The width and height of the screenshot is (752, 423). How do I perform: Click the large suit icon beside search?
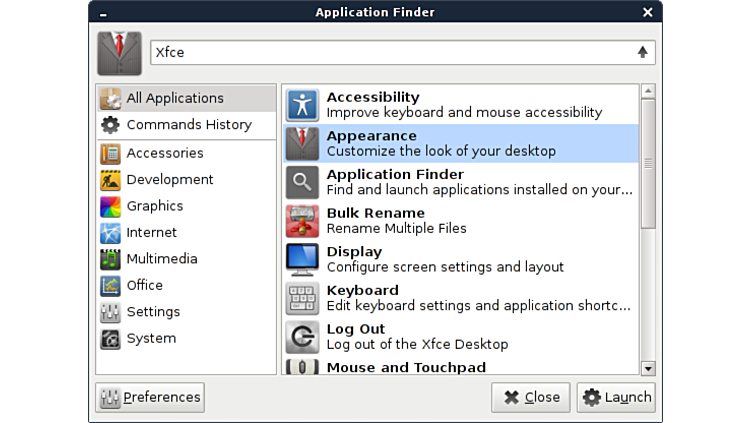tap(119, 53)
